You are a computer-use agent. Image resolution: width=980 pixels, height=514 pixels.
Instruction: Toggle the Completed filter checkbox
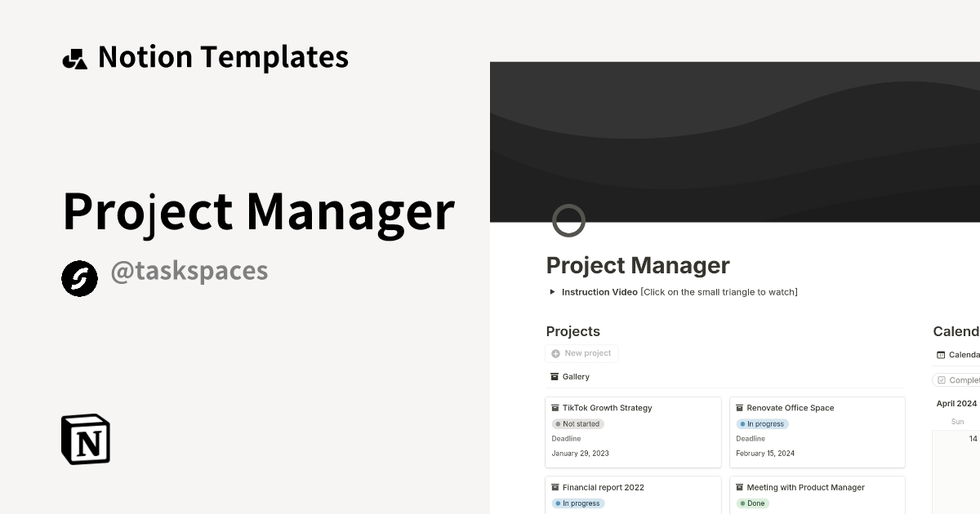[941, 380]
